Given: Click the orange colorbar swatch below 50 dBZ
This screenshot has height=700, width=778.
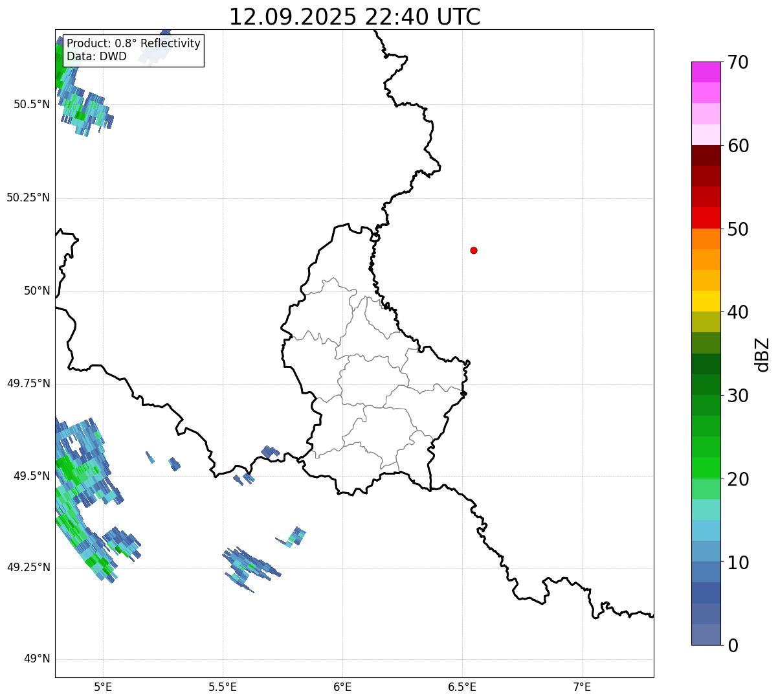Looking at the screenshot, I should tap(706, 239).
